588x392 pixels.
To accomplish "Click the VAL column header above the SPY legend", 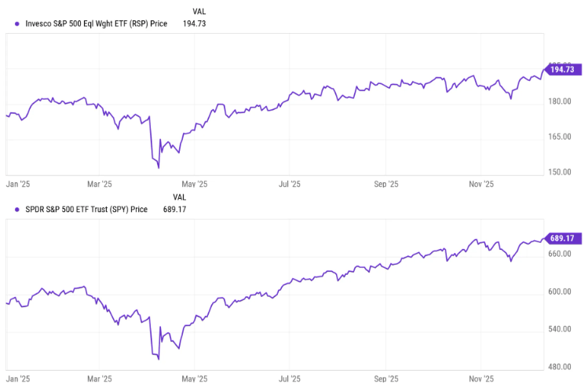I will [x=179, y=196].
